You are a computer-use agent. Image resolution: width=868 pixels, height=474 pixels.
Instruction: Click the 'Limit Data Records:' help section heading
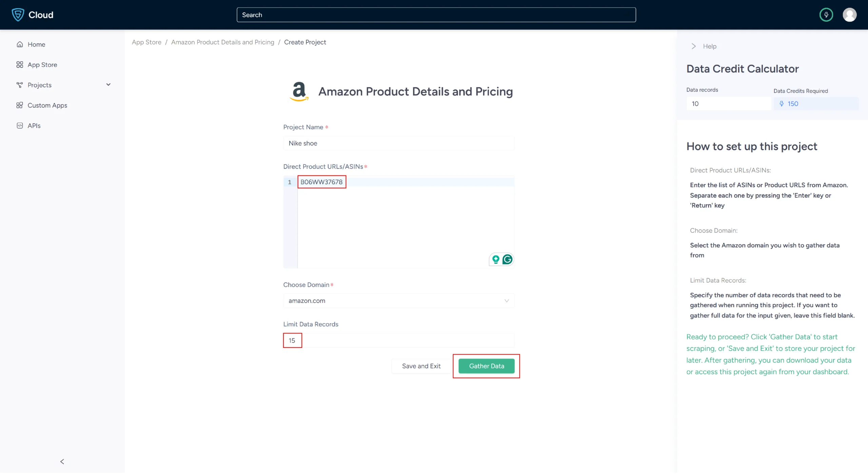(718, 281)
